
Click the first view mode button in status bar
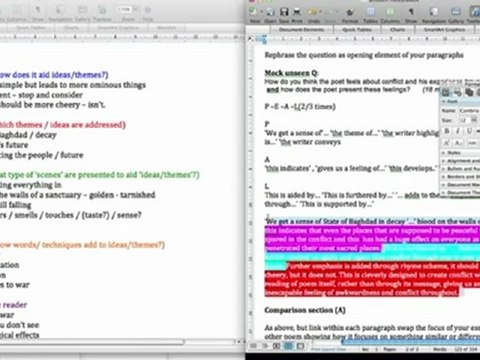pyautogui.click(x=253, y=346)
